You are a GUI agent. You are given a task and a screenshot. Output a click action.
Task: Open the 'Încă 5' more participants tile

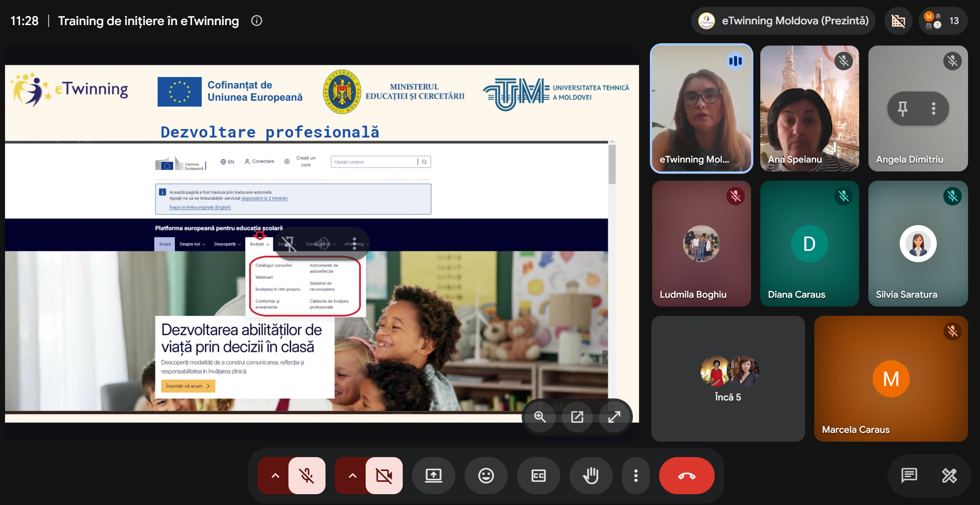(x=728, y=379)
